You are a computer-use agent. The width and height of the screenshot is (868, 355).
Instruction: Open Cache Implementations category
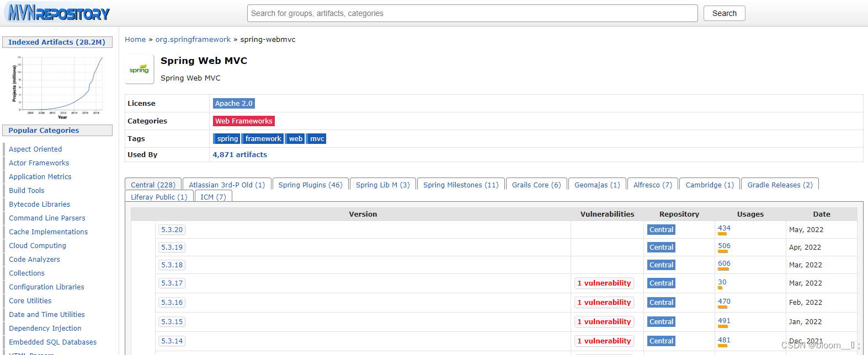click(x=49, y=232)
